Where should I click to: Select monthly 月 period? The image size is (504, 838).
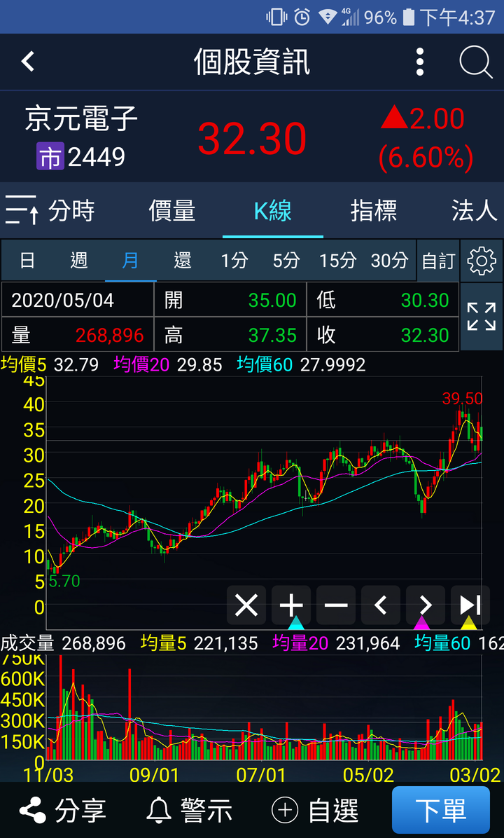(130, 260)
